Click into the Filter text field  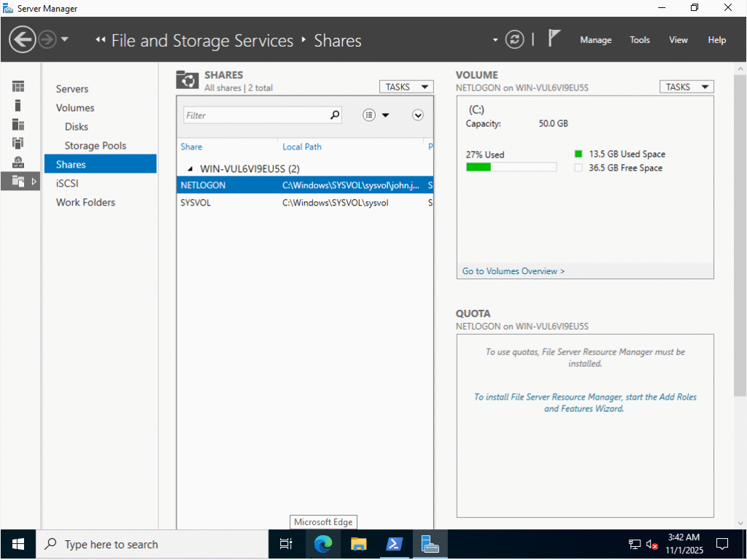point(254,115)
